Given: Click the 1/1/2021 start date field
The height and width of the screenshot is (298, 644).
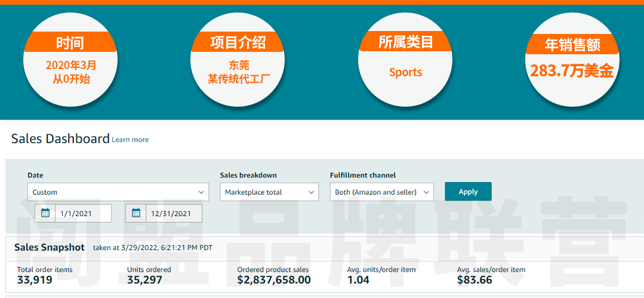Looking at the screenshot, I should (x=82, y=213).
